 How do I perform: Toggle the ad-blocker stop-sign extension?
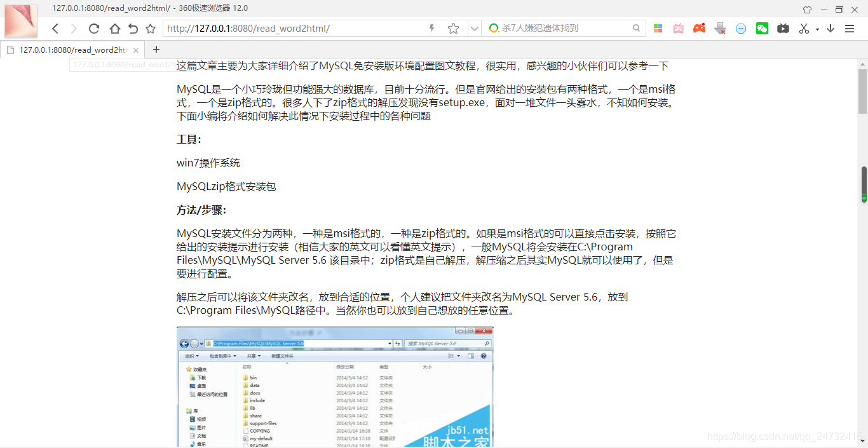tap(740, 29)
